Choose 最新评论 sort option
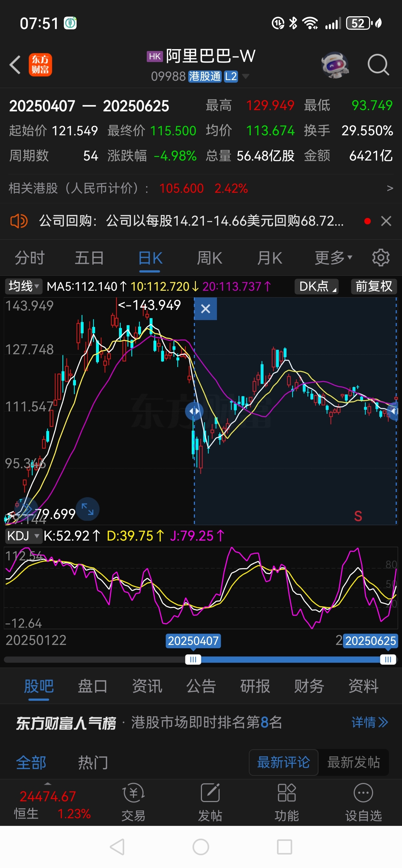The height and width of the screenshot is (868, 402). click(x=283, y=763)
